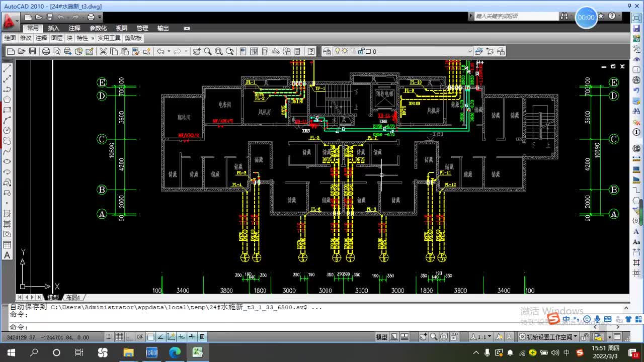Viewport: 644px width, 362px height.
Task: Click in the keyword search input field
Action: (x=517, y=16)
